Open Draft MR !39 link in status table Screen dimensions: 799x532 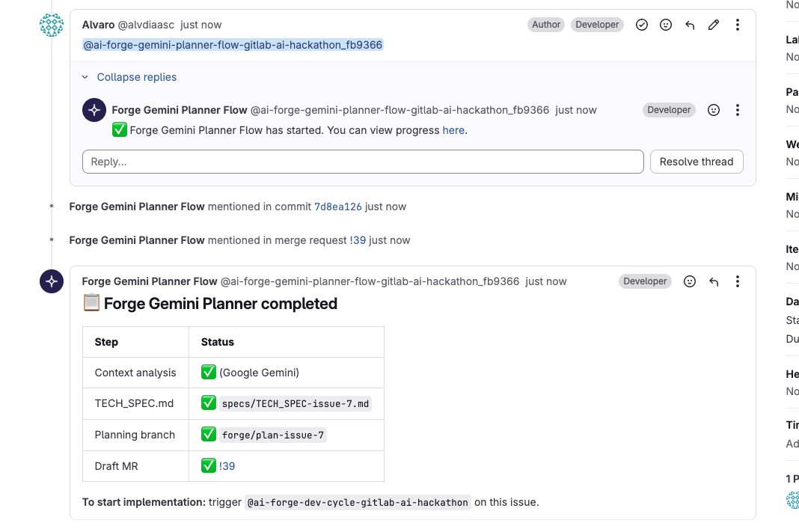pos(227,466)
